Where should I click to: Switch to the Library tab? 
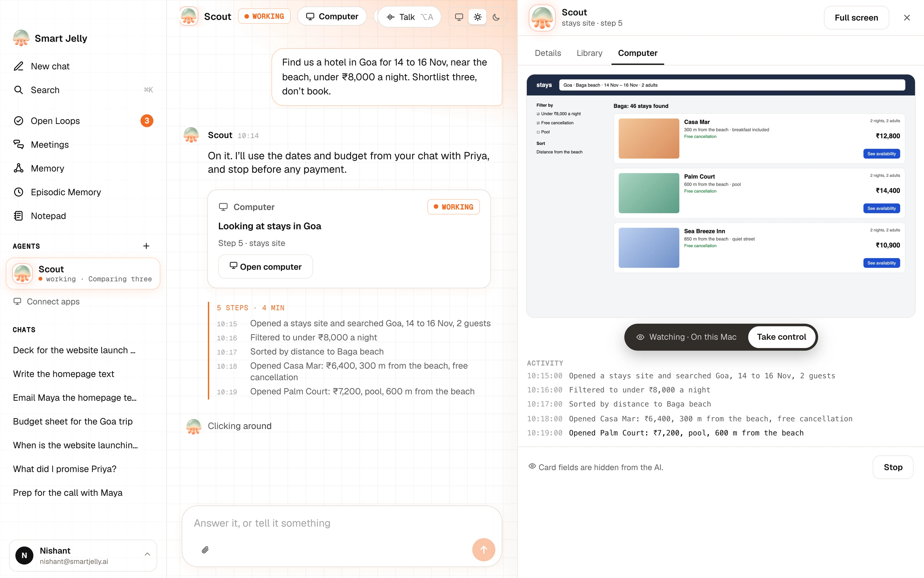589,53
